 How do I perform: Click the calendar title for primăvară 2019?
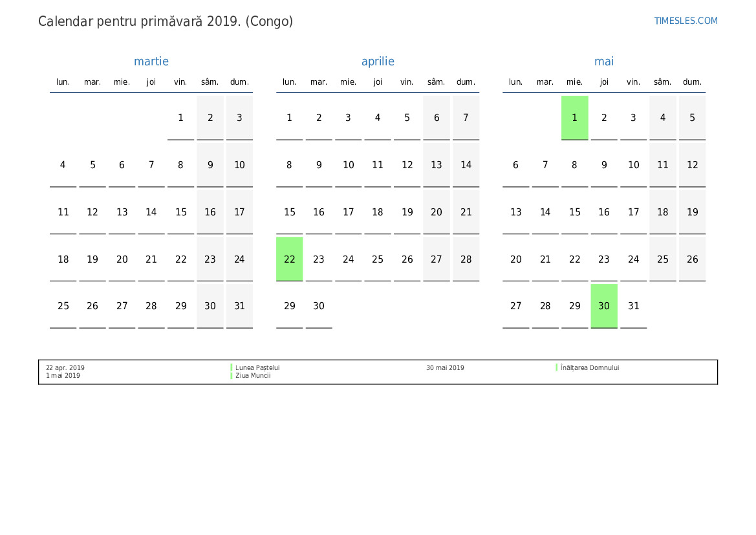[166, 21]
